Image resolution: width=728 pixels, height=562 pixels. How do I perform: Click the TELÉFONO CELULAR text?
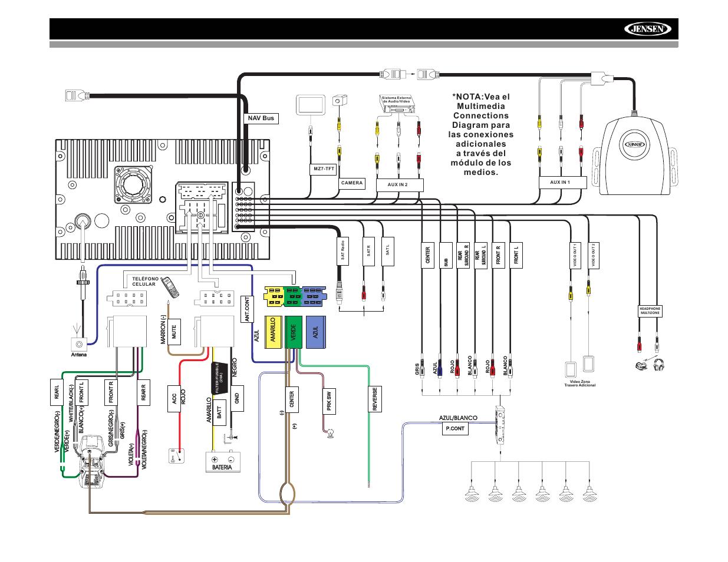tap(145, 282)
